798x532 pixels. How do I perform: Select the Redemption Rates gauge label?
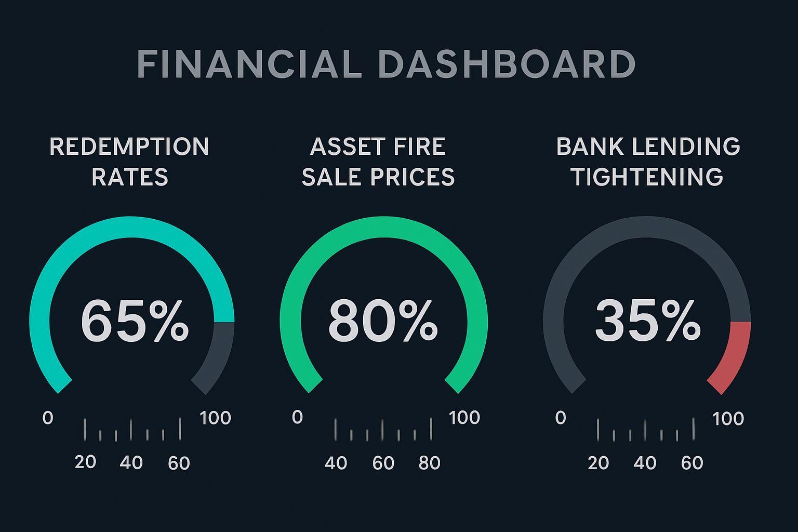click(129, 162)
